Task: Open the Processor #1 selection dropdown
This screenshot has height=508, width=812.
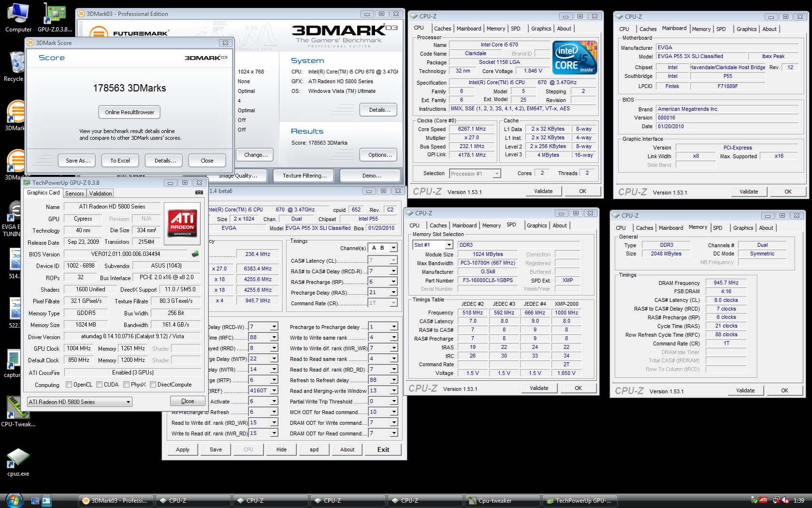Action: [x=475, y=173]
